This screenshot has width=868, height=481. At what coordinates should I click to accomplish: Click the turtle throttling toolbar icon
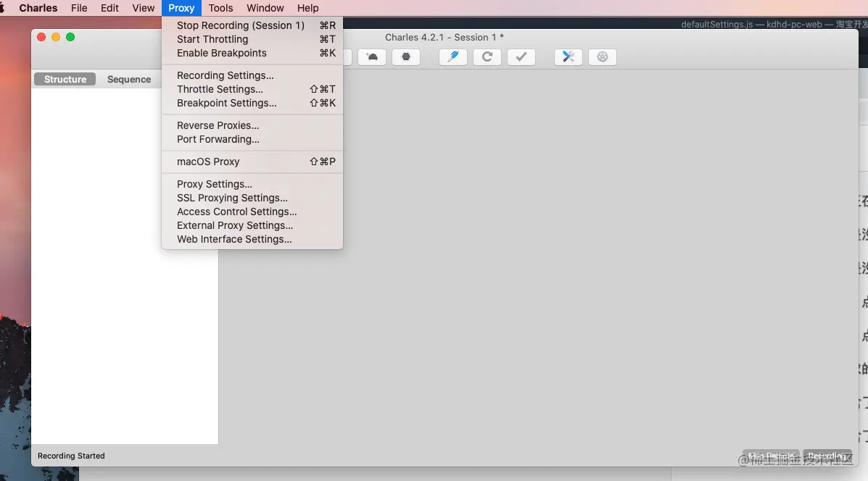click(x=372, y=57)
